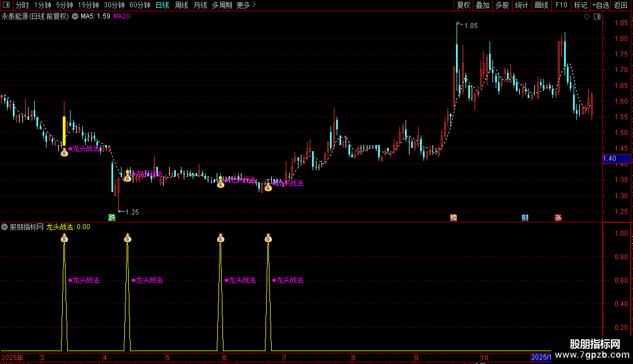Open the 叠加 overlay option
The height and width of the screenshot is (364, 633).
coord(482,5)
